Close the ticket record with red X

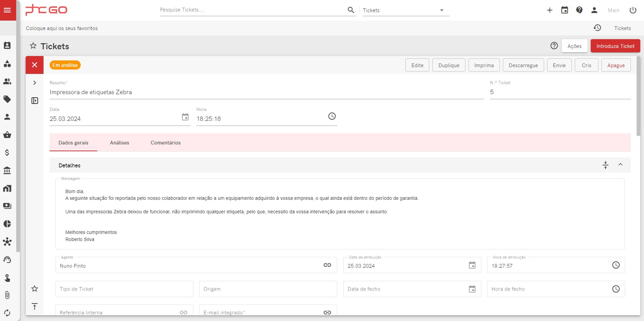[34, 65]
